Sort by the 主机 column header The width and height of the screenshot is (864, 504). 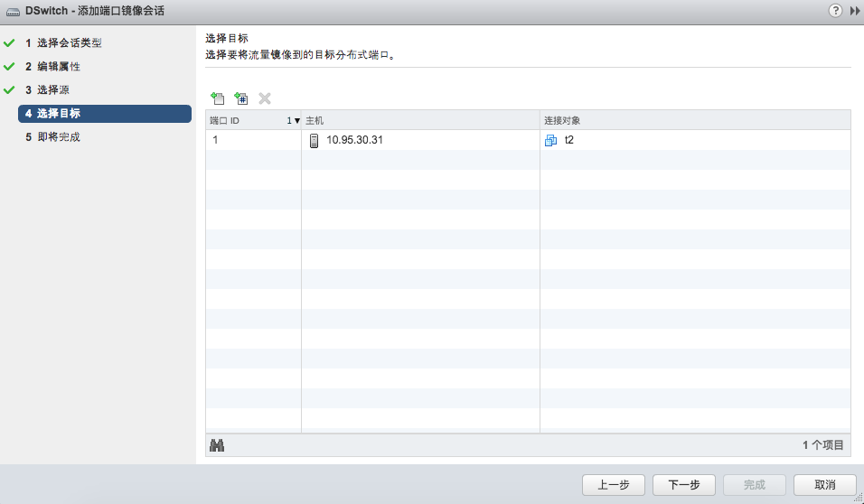point(420,120)
